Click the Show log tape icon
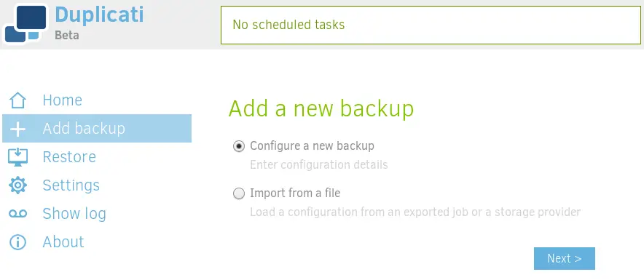 [x=17, y=214]
